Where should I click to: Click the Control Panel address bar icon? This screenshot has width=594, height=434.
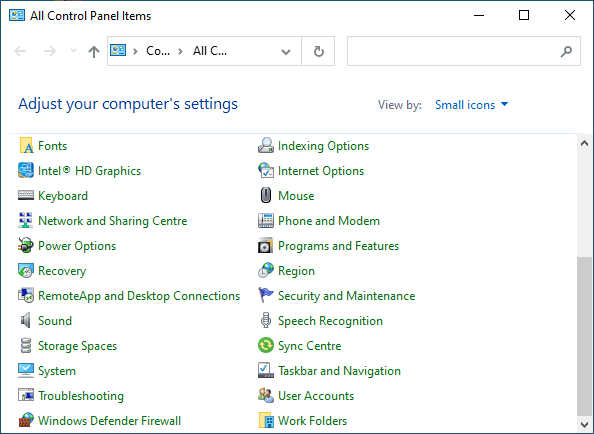(118, 50)
